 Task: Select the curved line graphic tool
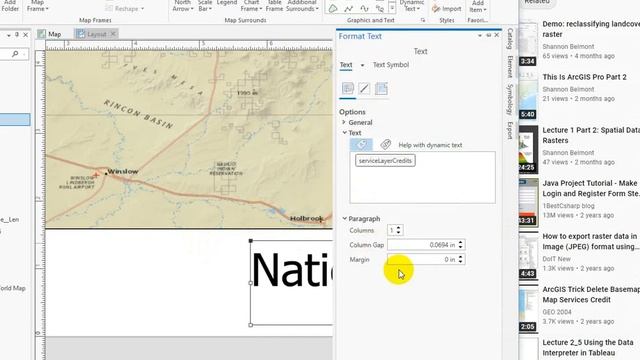364,8
